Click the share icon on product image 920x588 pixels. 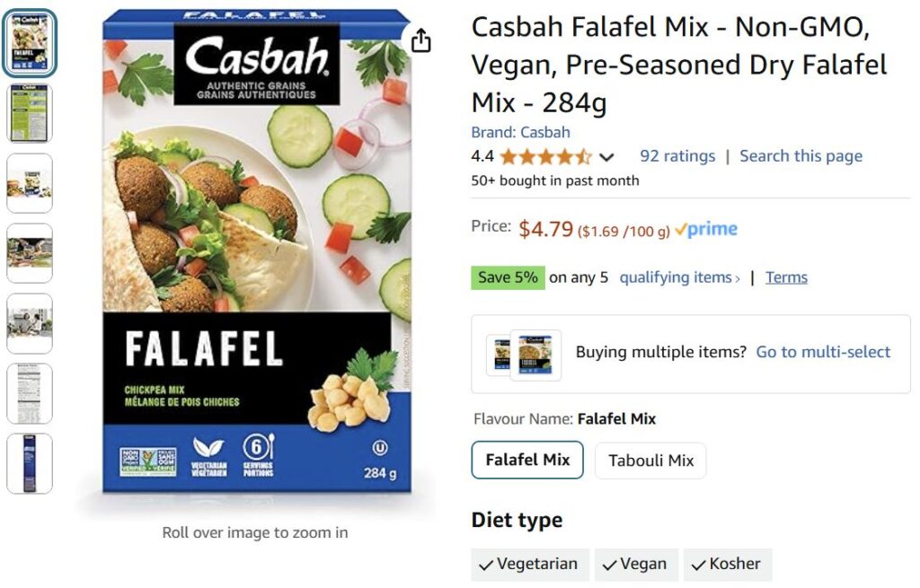click(x=421, y=40)
